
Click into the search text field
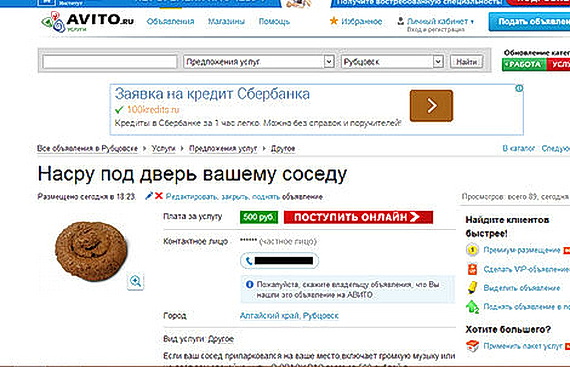pos(110,62)
